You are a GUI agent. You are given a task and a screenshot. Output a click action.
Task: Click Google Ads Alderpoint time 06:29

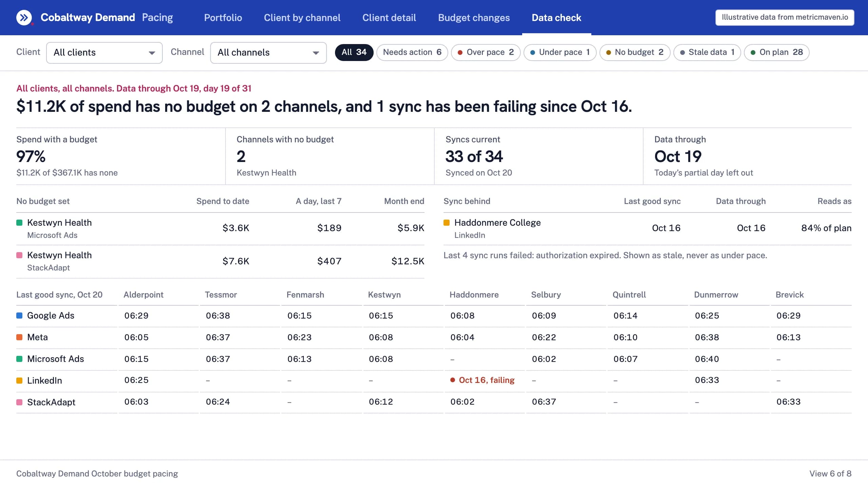pyautogui.click(x=136, y=316)
